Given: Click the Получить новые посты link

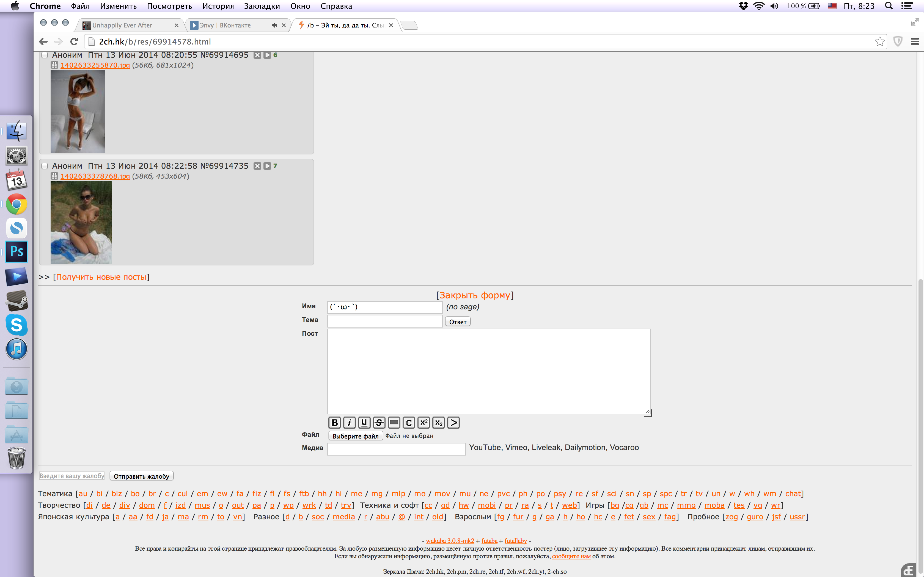Looking at the screenshot, I should [x=101, y=277].
